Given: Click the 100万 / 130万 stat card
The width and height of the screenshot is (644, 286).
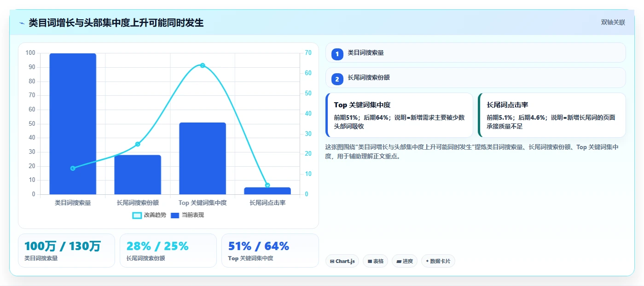Looking at the screenshot, I should (x=66, y=251).
